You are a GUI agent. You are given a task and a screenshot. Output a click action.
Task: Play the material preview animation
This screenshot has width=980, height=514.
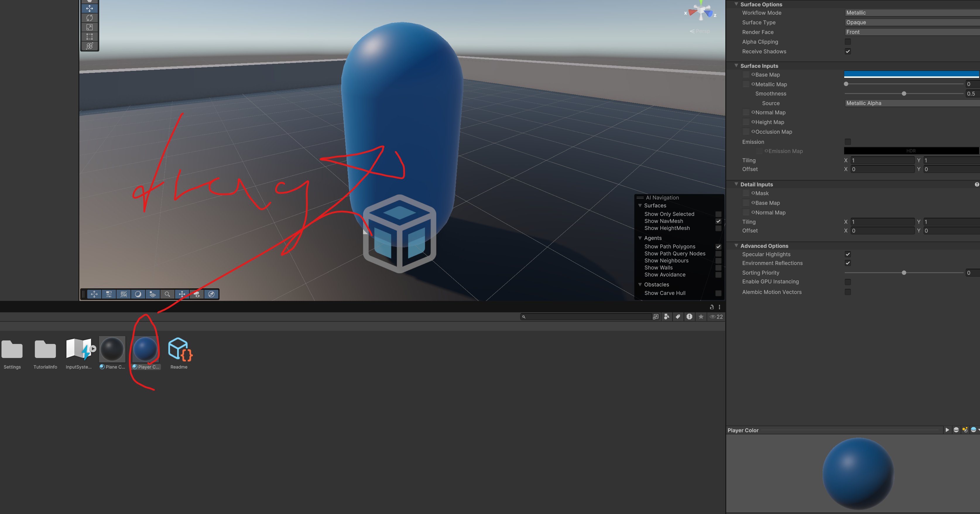[x=947, y=430]
